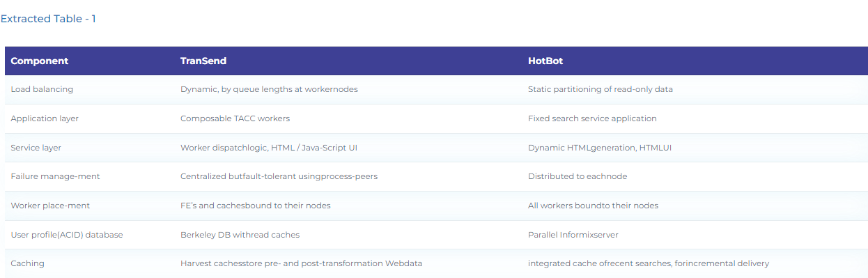
Task: Click 'All workers boundto their nodes' cell
Action: click(593, 206)
